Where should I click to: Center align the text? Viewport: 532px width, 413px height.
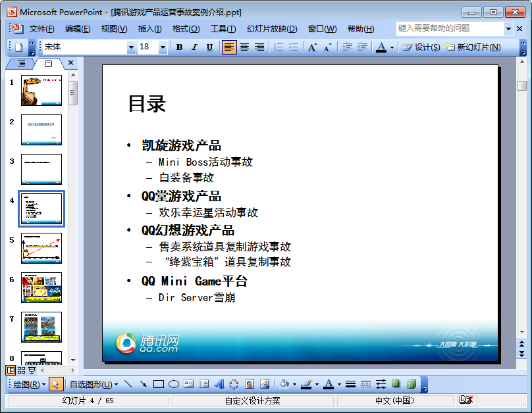tap(244, 47)
